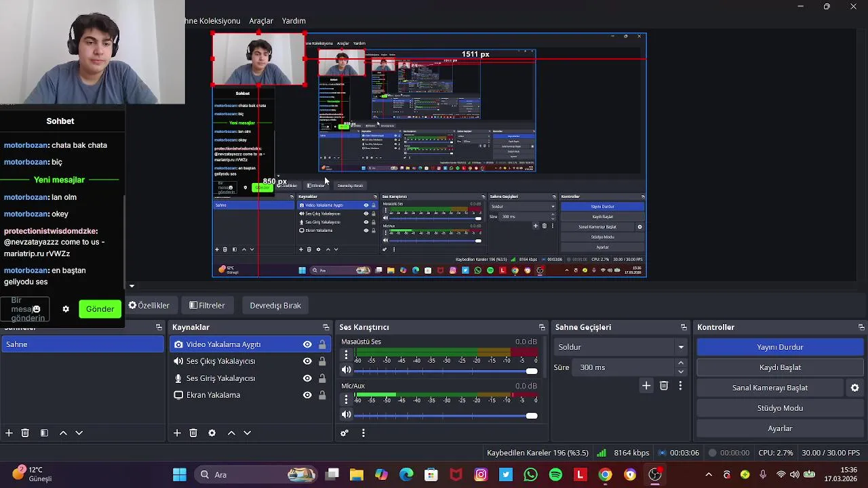This screenshot has height=488, width=868.
Task: Open audio mixer three-dot menu at bottom
Action: tap(363, 433)
